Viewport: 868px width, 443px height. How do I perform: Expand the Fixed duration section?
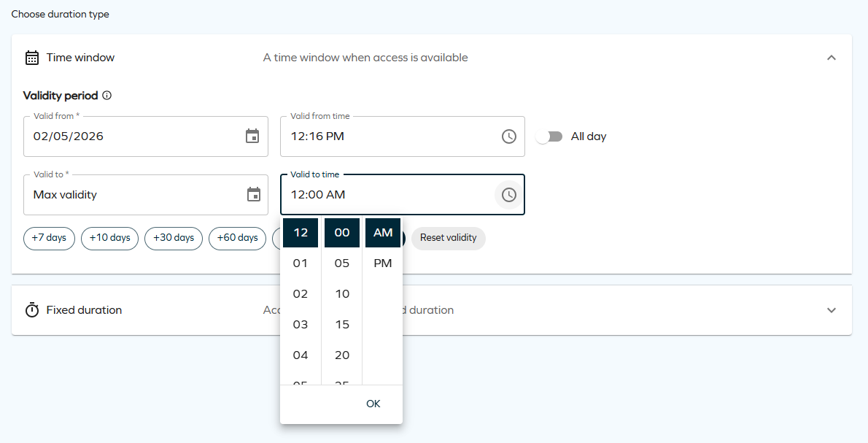click(x=831, y=309)
